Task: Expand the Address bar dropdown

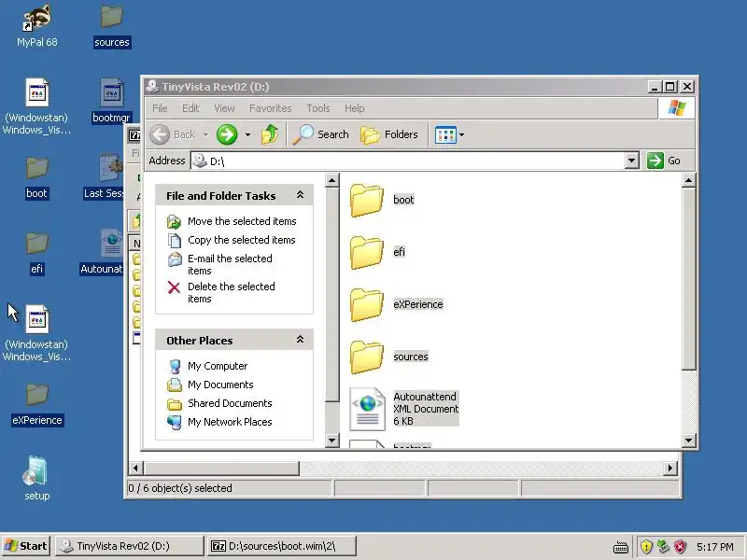Action: 632,161
